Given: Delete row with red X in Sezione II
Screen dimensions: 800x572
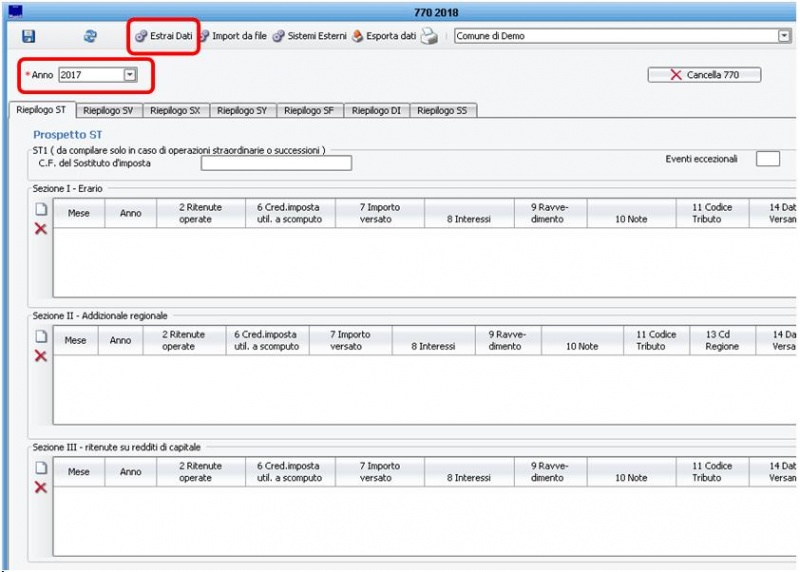Looking at the screenshot, I should (x=41, y=356).
